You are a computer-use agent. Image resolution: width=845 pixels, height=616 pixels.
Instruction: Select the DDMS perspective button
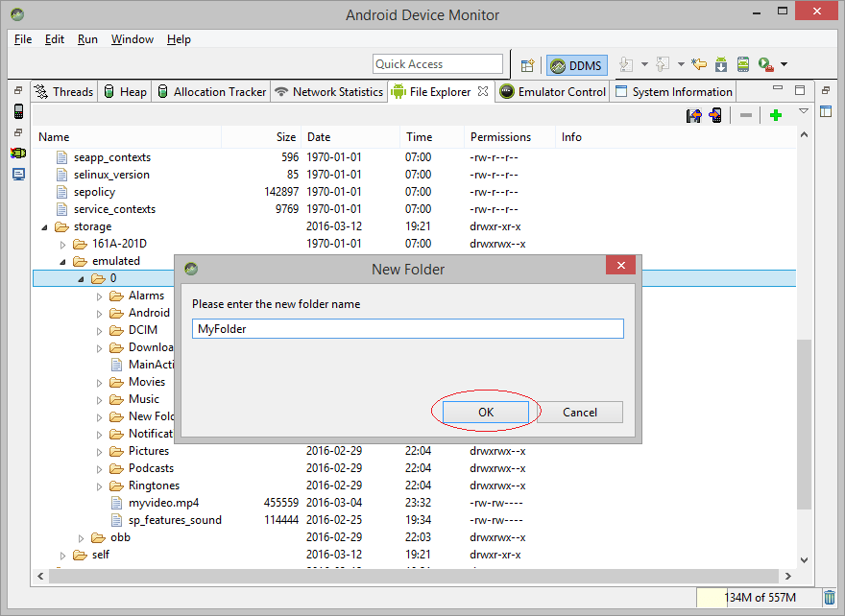577,65
